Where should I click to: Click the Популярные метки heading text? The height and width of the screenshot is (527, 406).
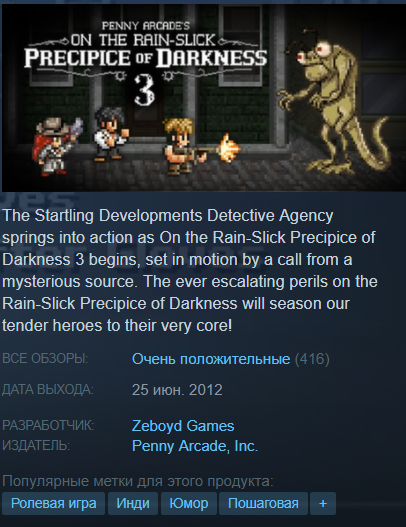pyautogui.click(x=138, y=481)
